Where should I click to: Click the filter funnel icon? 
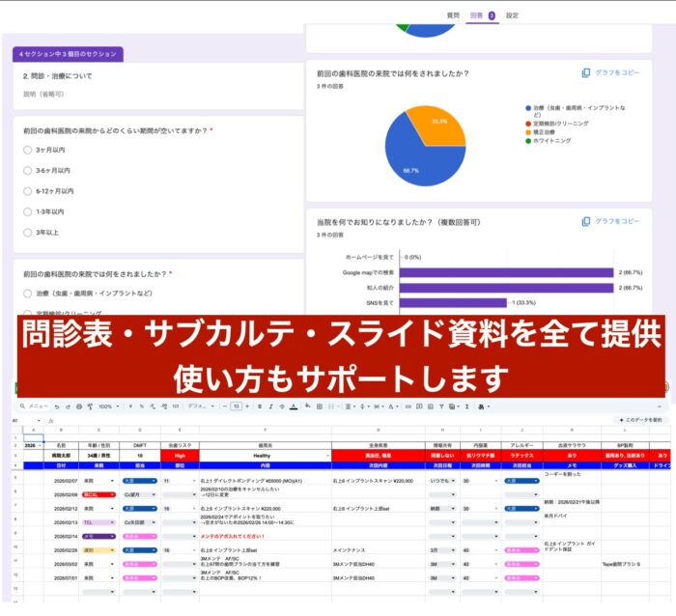[441, 406]
